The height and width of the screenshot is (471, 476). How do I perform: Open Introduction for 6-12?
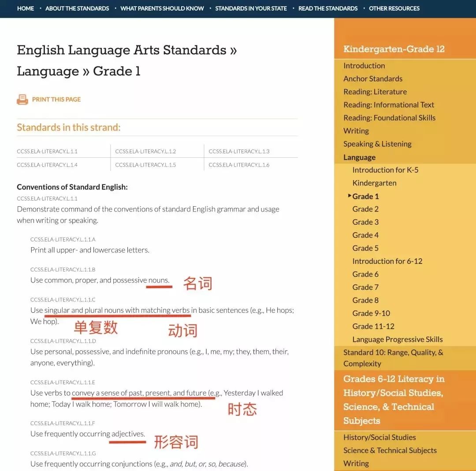[387, 261]
